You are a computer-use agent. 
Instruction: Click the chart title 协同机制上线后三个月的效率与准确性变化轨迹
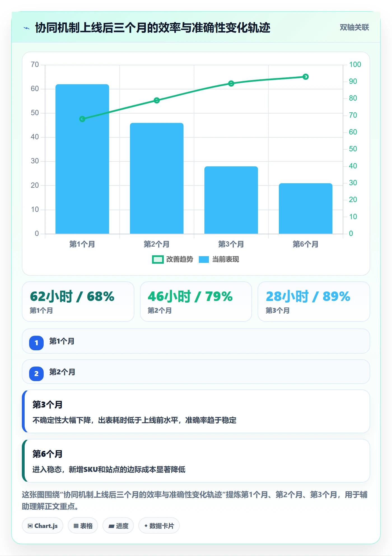(153, 28)
